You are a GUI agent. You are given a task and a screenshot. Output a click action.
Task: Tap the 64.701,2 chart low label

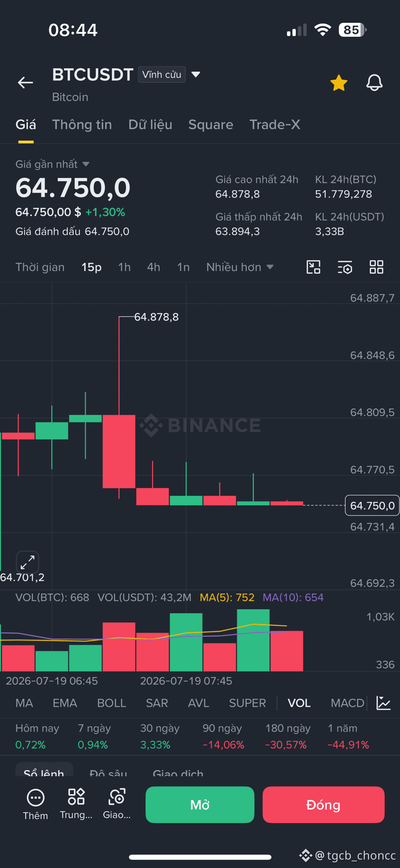(22, 577)
